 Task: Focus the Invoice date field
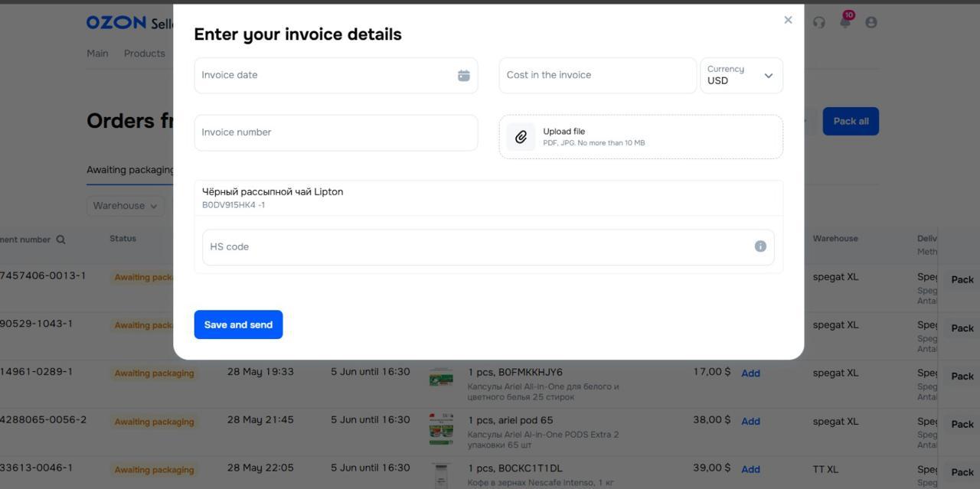335,75
